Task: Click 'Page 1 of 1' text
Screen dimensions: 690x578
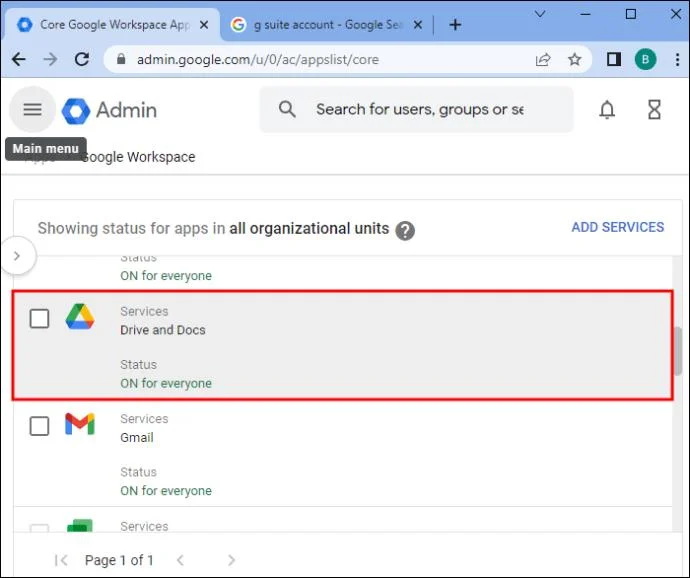Action: (119, 560)
